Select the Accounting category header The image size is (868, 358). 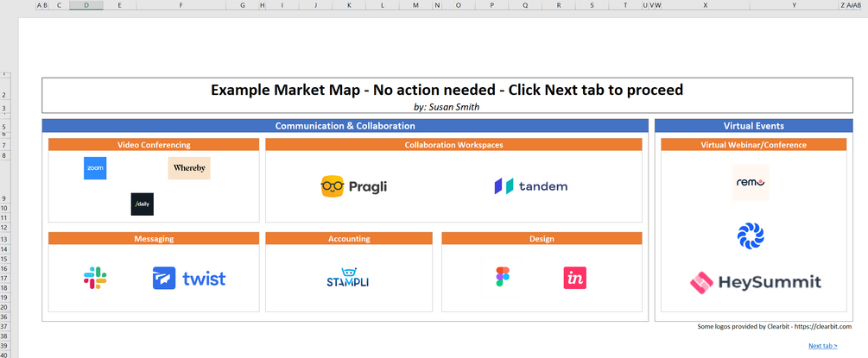point(349,238)
